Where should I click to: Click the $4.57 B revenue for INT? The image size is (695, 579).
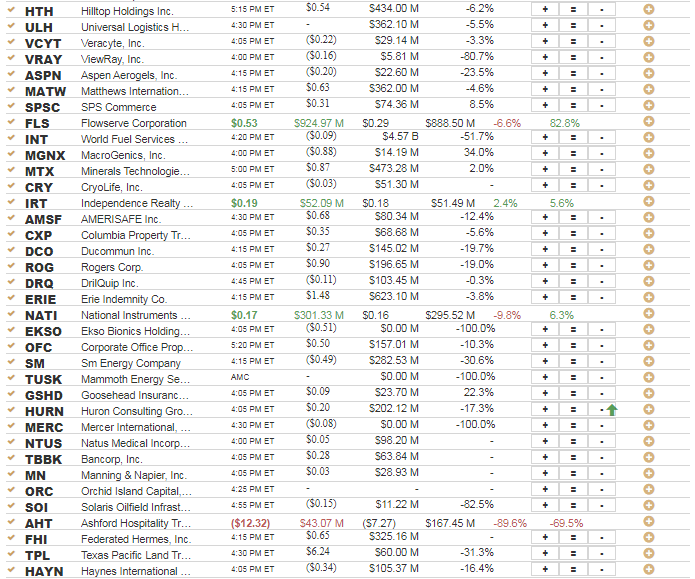(x=400, y=137)
